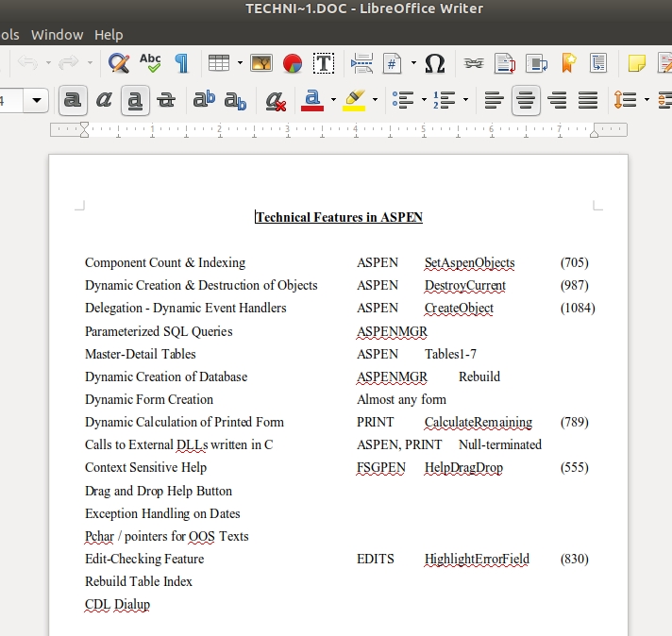The height and width of the screenshot is (636, 672).
Task: Open the Help menu
Action: (x=109, y=35)
